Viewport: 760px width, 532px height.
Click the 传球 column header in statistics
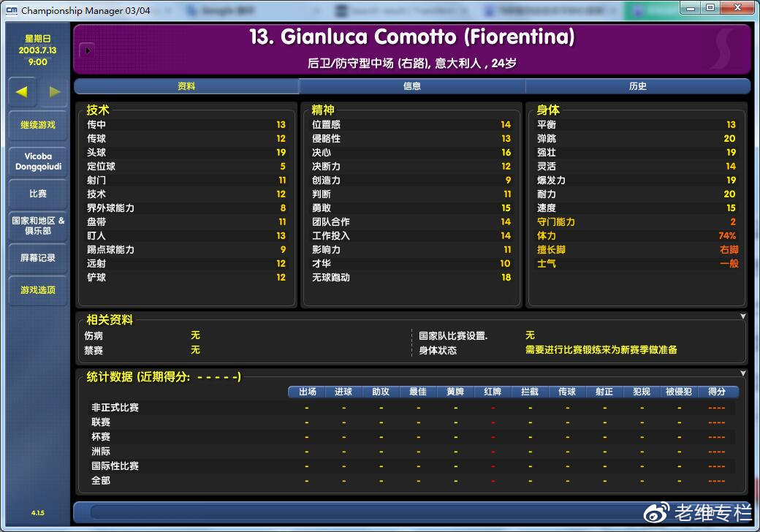567,392
